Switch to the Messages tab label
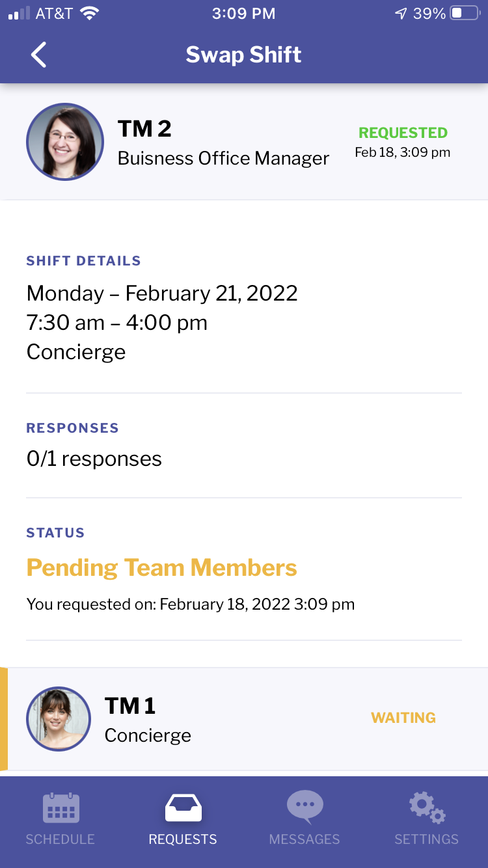Screen dimensions: 488x868 pyautogui.click(x=305, y=839)
